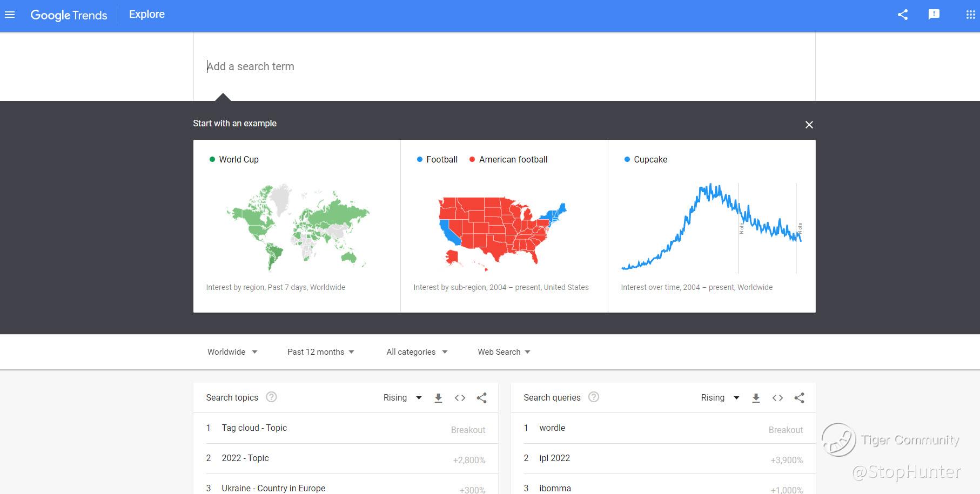Change the Rising sort for Search topics
This screenshot has width=980, height=494.
tap(402, 398)
